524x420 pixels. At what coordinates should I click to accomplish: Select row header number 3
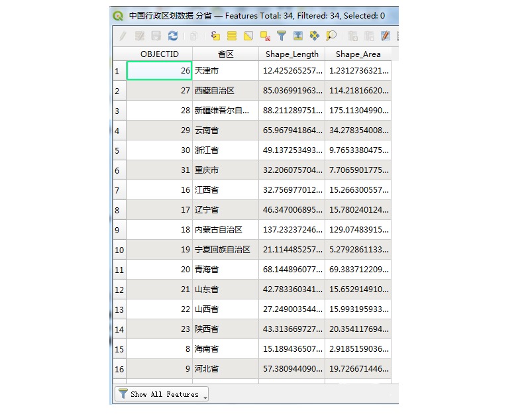click(119, 111)
